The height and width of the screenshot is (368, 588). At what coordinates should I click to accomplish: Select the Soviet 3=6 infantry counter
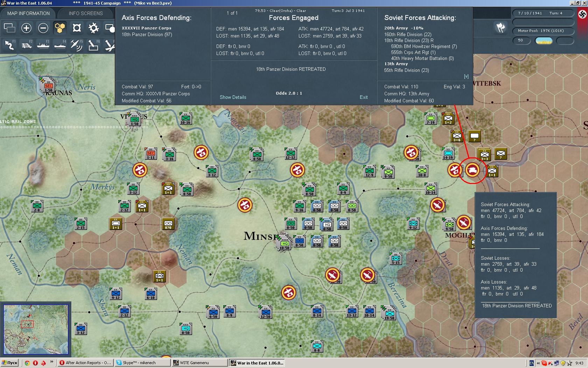point(457,136)
